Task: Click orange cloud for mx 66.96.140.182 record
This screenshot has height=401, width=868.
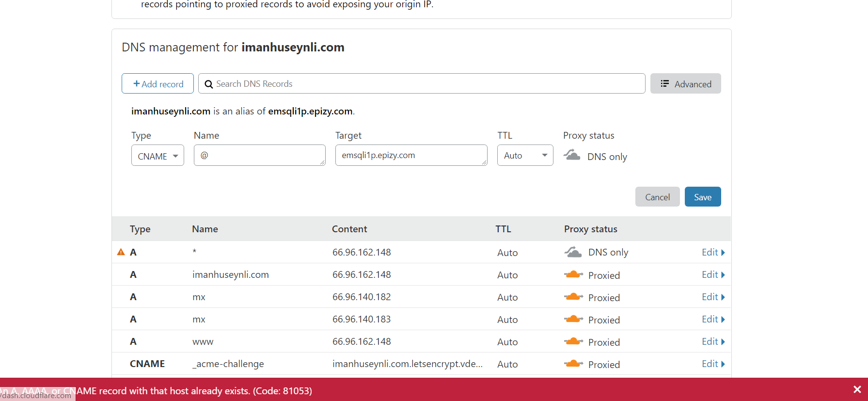Action: pos(573,297)
